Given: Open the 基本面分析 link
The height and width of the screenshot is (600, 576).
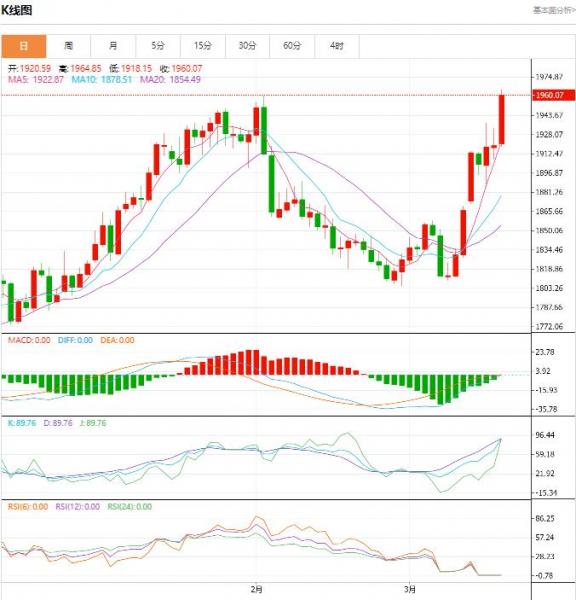Looking at the screenshot, I should tap(555, 10).
